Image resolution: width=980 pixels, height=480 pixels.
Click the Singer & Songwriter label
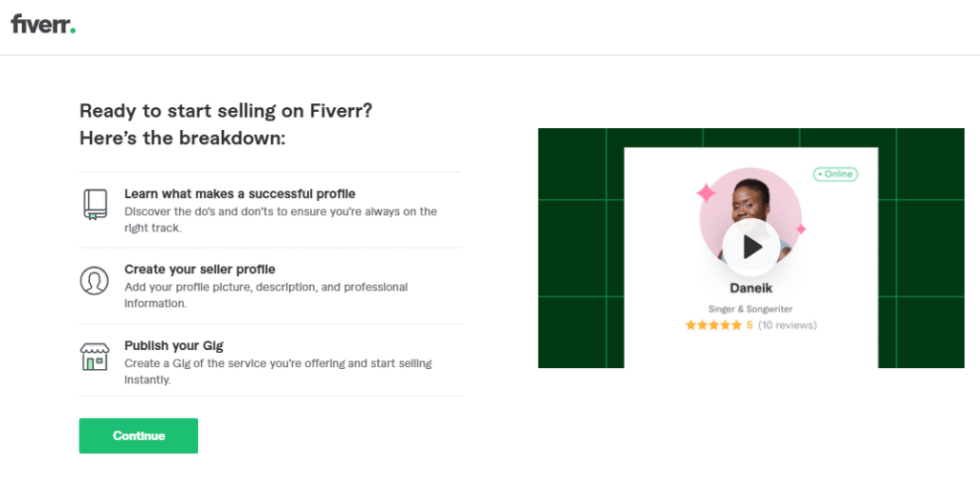point(751,309)
